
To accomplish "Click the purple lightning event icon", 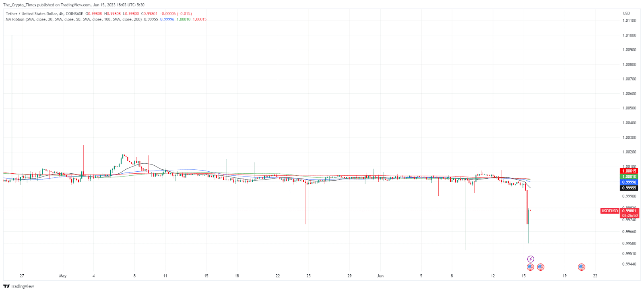I will coord(530,259).
